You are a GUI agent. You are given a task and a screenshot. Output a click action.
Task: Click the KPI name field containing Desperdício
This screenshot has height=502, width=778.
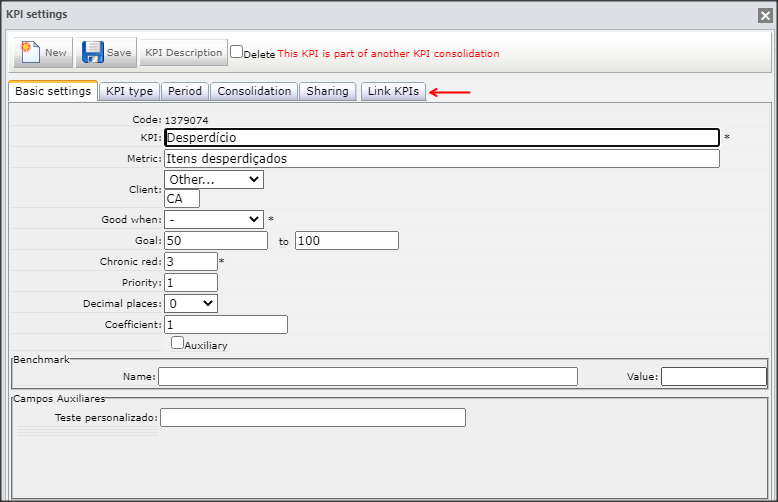pos(442,137)
